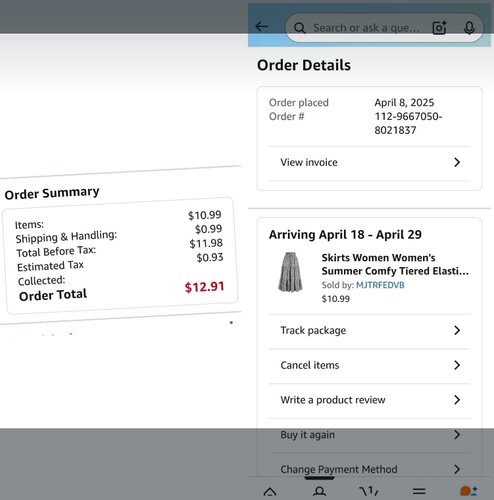Screen dimensions: 494x500
Task: Click the skirt product thumbnail
Action: pyautogui.click(x=290, y=272)
